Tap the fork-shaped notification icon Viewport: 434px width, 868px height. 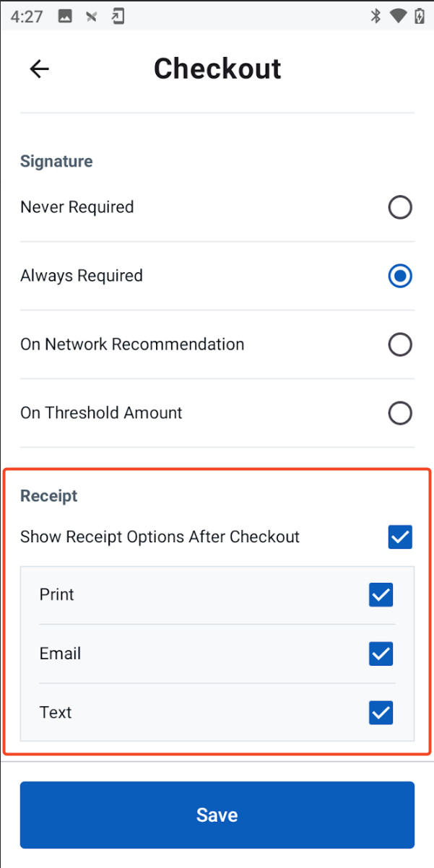click(92, 16)
